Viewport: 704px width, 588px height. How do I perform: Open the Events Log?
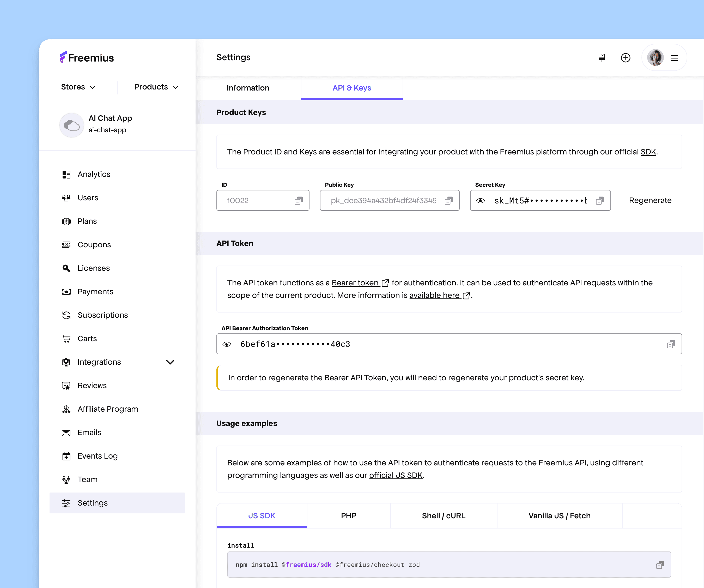[x=117, y=456]
